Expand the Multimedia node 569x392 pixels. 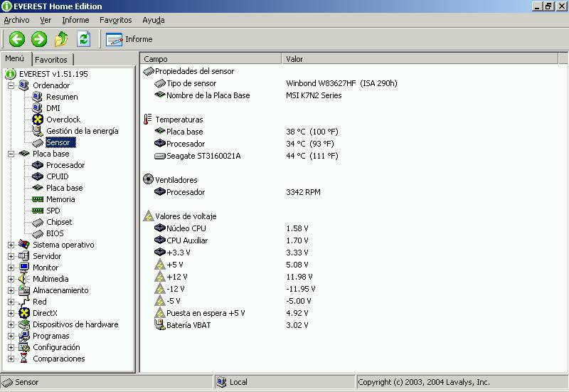click(11, 279)
